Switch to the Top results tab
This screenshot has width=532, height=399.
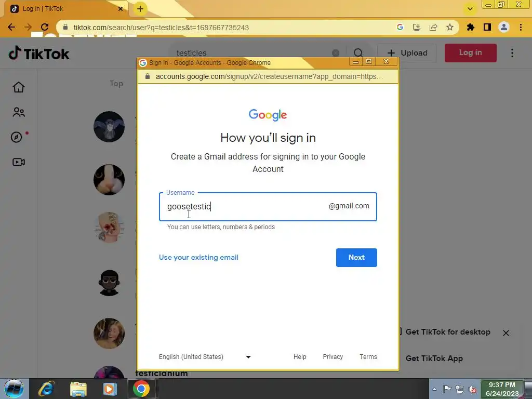[x=116, y=84]
